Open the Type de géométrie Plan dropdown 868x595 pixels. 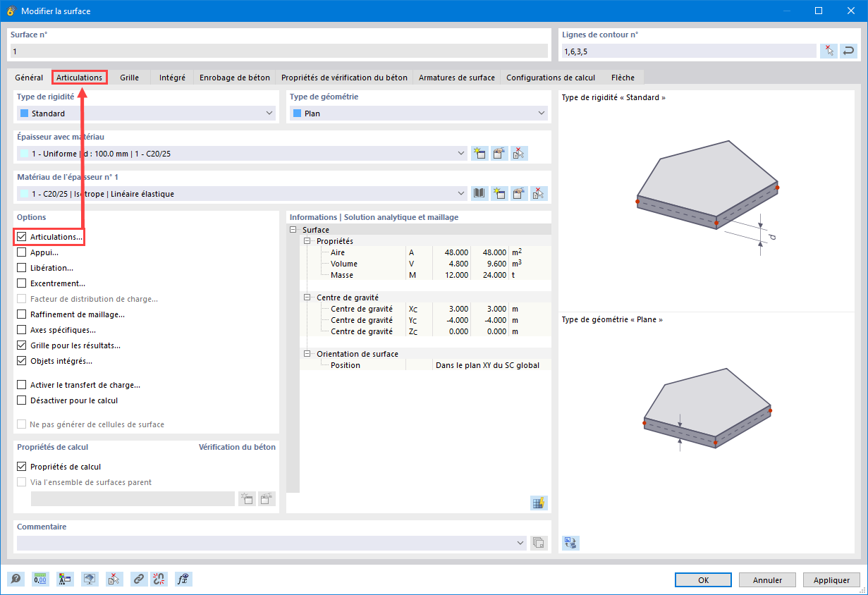419,114
